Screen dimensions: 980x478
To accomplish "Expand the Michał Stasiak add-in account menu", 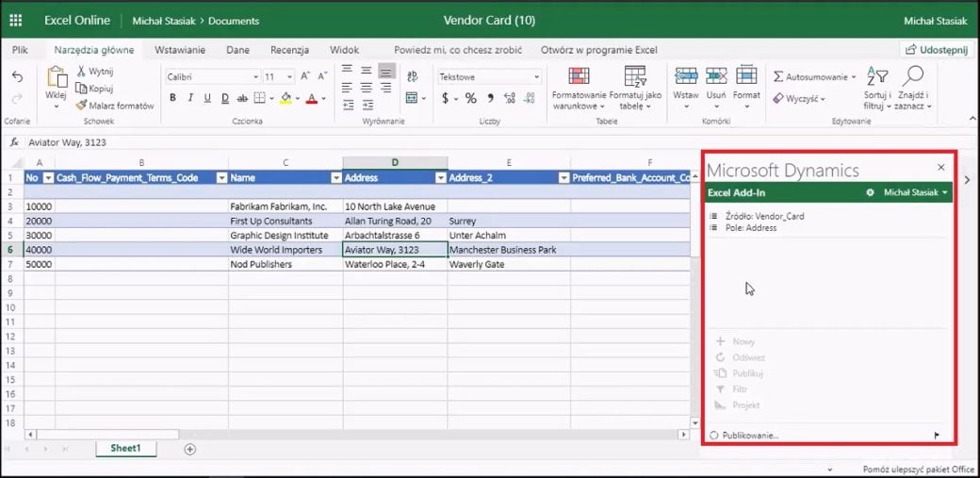I will coord(916,192).
